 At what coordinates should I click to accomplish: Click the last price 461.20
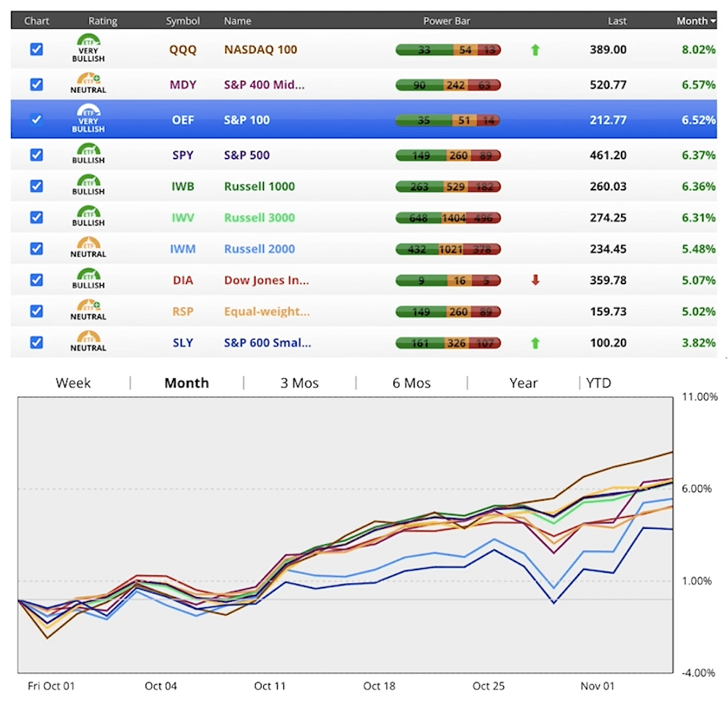click(608, 155)
